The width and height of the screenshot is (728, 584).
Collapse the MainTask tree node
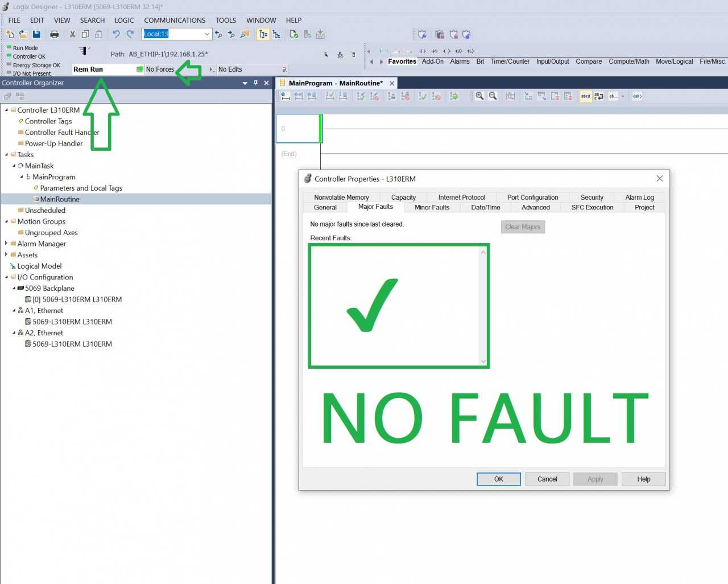14,166
